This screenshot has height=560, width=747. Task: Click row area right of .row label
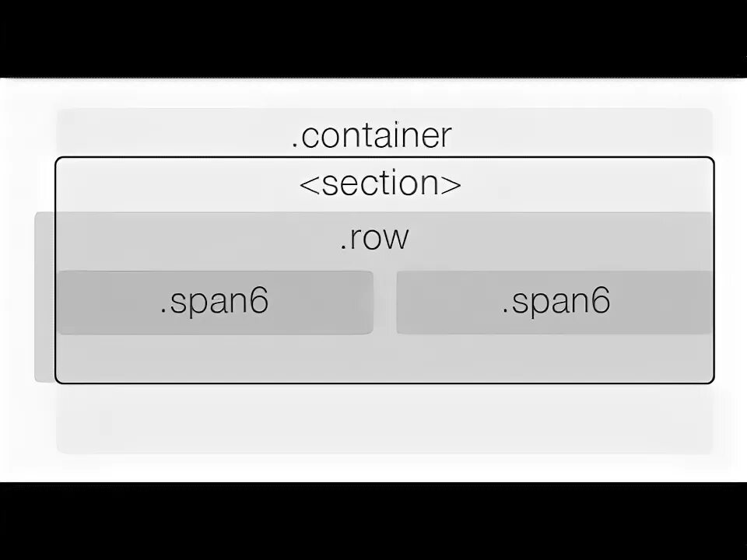[x=560, y=240]
